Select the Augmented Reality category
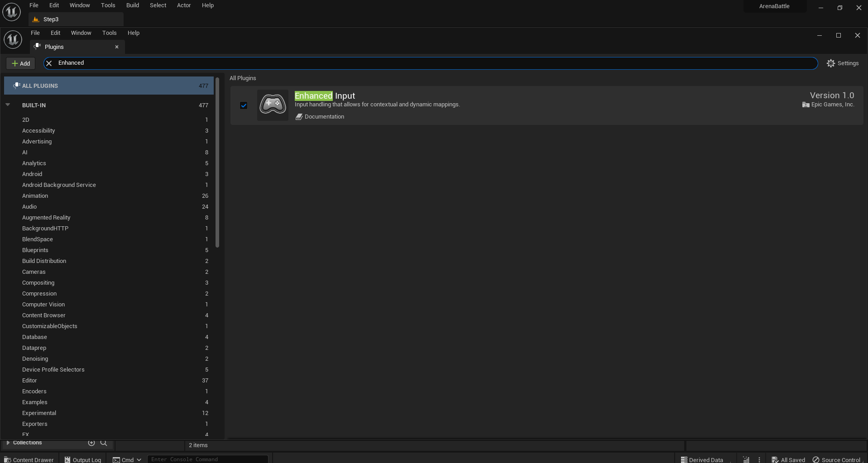Screen dimensions: 868x463 click(x=109, y=218)
